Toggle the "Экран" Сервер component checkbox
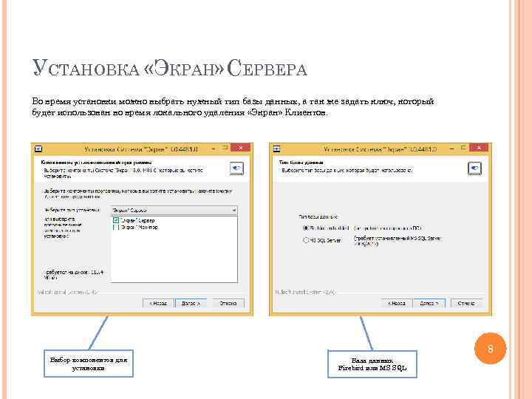 [116, 220]
